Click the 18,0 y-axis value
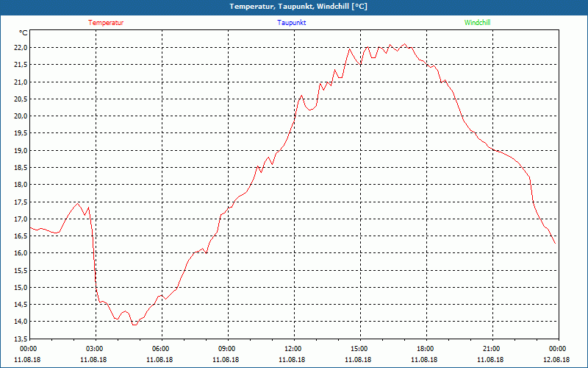The image size is (588, 368). point(21,185)
